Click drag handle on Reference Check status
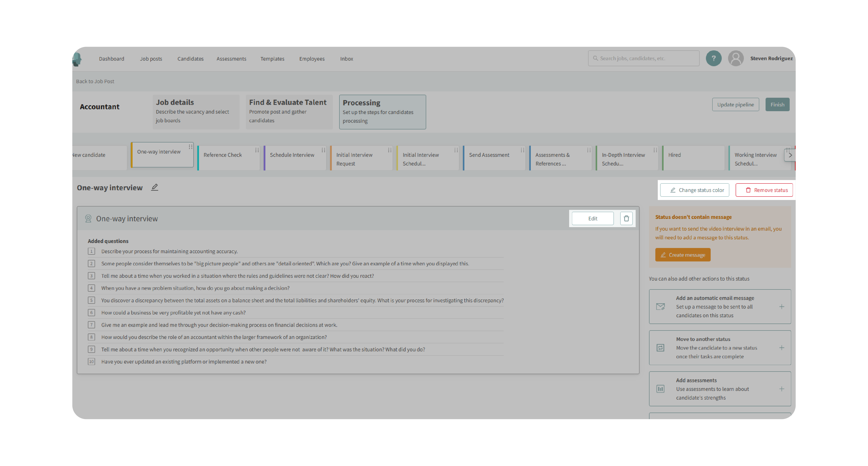868x466 pixels. 257,150
